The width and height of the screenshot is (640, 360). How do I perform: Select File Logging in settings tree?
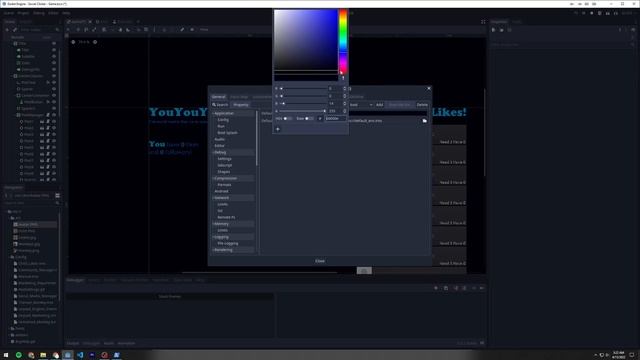coord(228,243)
